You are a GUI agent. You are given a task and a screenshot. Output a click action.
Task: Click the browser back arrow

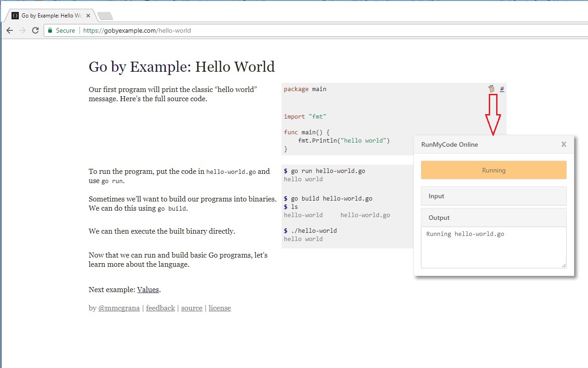tap(10, 30)
